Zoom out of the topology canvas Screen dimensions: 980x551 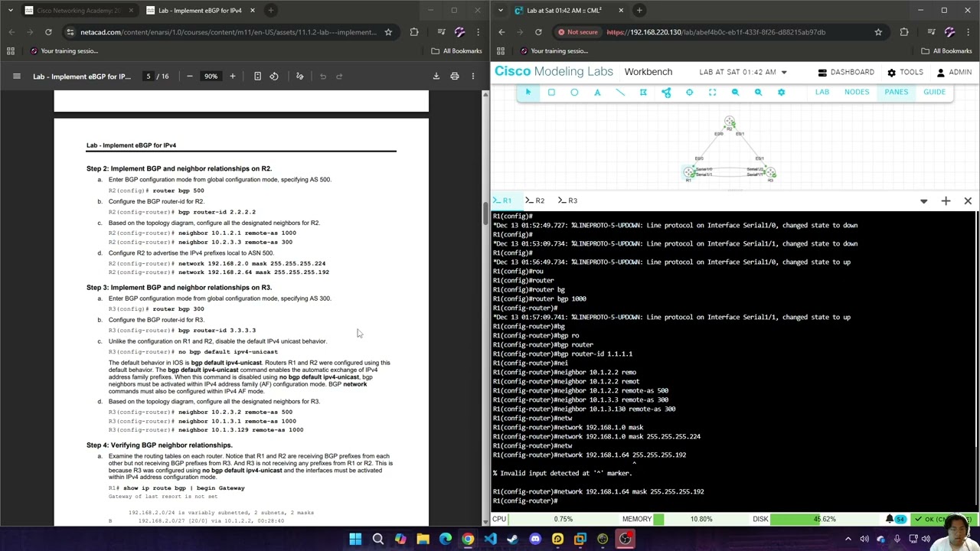(735, 93)
